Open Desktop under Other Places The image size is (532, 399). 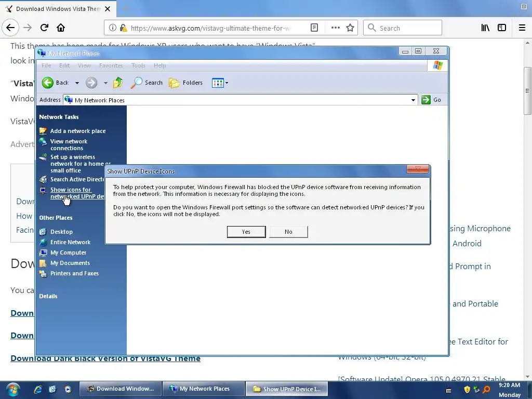pyautogui.click(x=61, y=232)
